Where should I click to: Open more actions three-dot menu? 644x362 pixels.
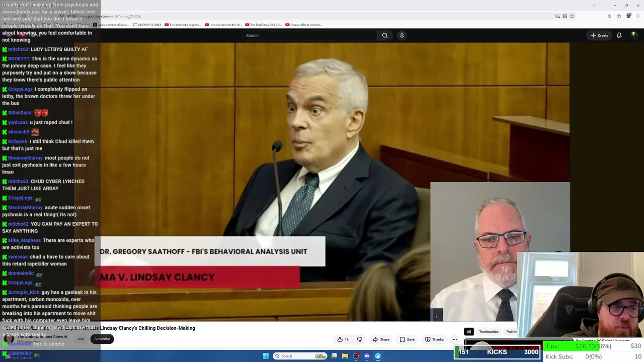point(455,339)
